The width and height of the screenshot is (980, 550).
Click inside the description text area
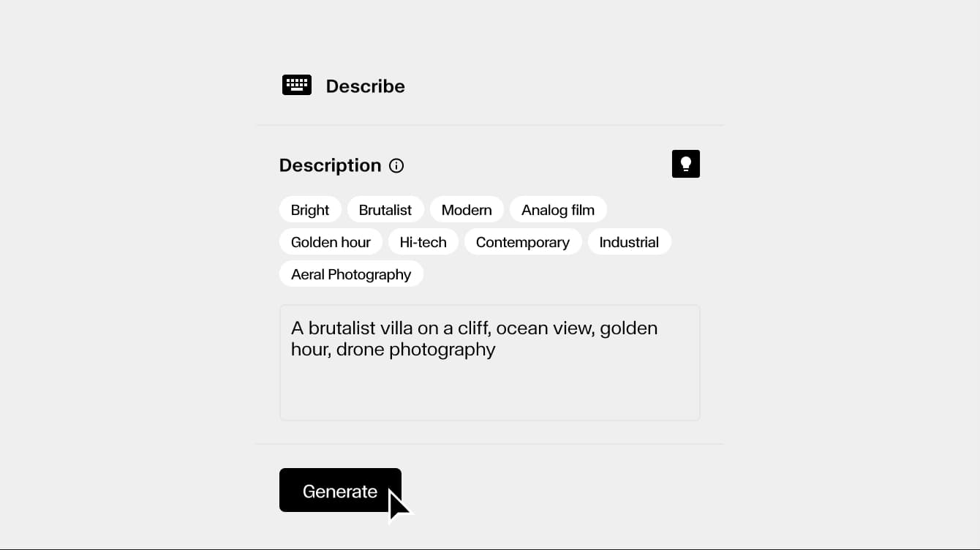489,363
